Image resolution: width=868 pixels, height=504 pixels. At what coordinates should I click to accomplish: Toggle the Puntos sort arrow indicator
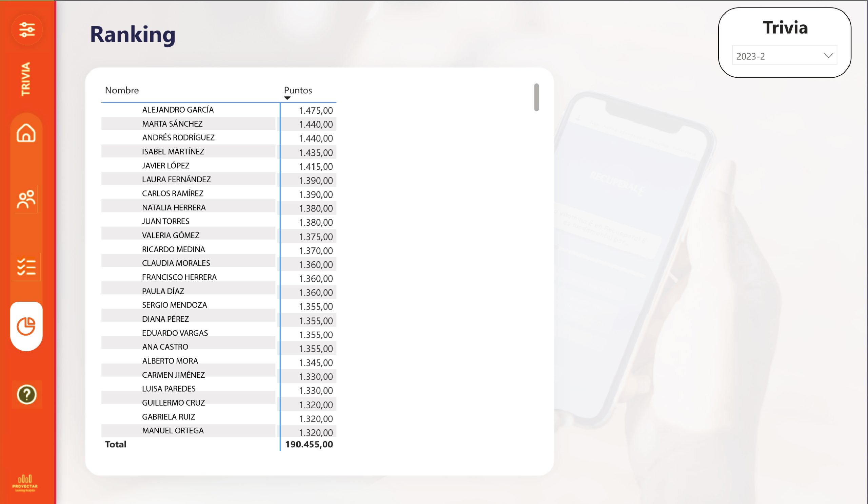pyautogui.click(x=287, y=98)
